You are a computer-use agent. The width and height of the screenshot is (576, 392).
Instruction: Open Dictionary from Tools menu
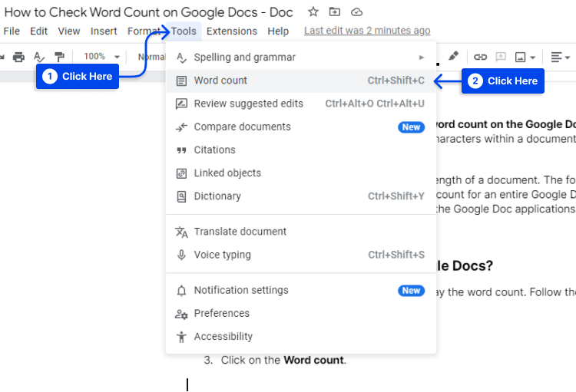tap(301, 196)
